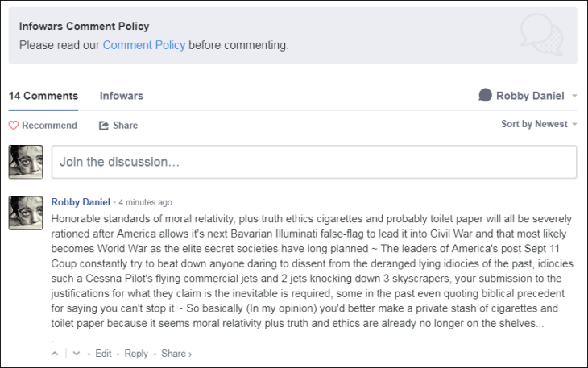Viewport: 588px width, 368px height.
Task: Click the speech bubble icon beside Robby Daniel
Action: [485, 96]
